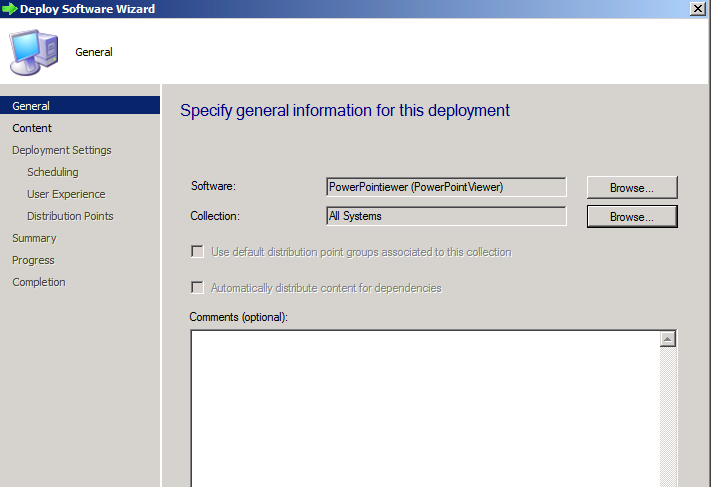This screenshot has width=711, height=487.
Task: Click inside the Comments (optional) text area
Action: (x=425, y=408)
